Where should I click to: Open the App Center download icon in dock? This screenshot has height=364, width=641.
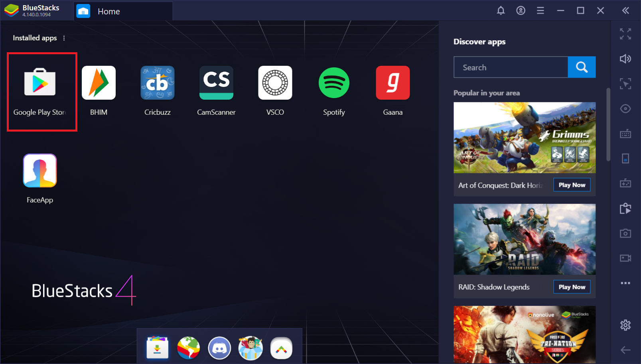tap(157, 348)
